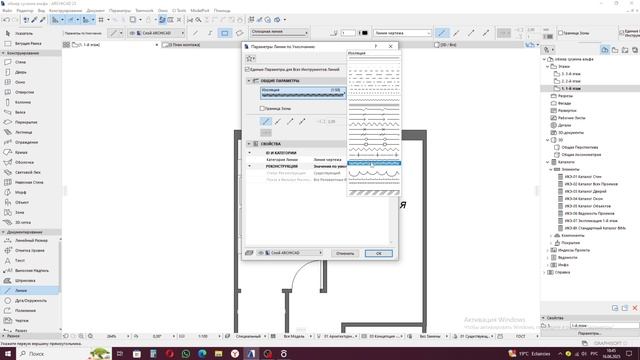
Task: Open layer dropdown in info box
Action: [157, 33]
